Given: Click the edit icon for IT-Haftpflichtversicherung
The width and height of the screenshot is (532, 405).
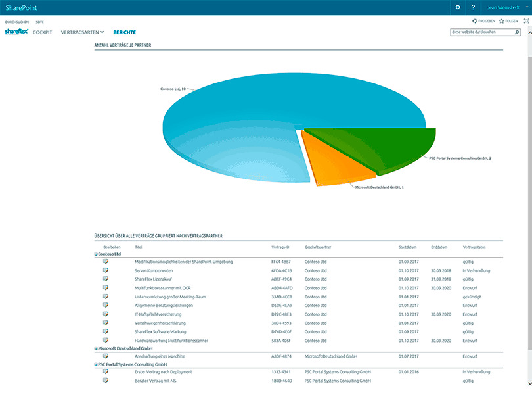Looking at the screenshot, I should [105, 314].
